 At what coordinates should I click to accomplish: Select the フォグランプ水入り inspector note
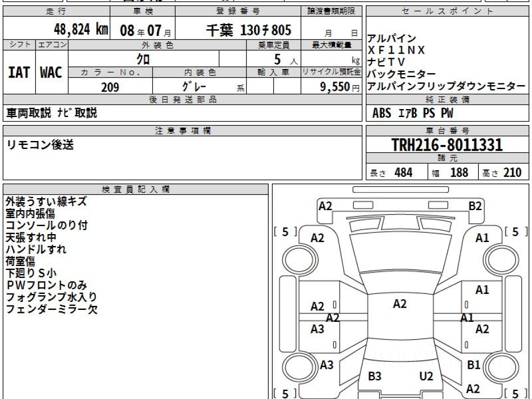[51, 297]
